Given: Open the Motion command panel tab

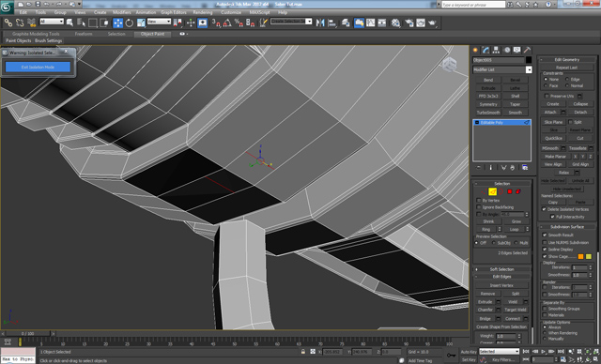Looking at the screenshot, I should point(507,50).
